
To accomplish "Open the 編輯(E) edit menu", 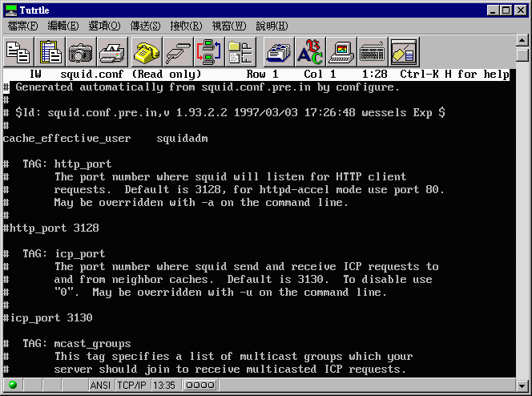I will tap(63, 26).
